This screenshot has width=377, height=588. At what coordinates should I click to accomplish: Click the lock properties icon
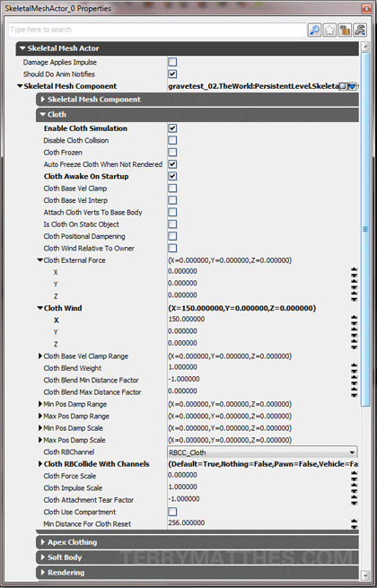coord(345,30)
